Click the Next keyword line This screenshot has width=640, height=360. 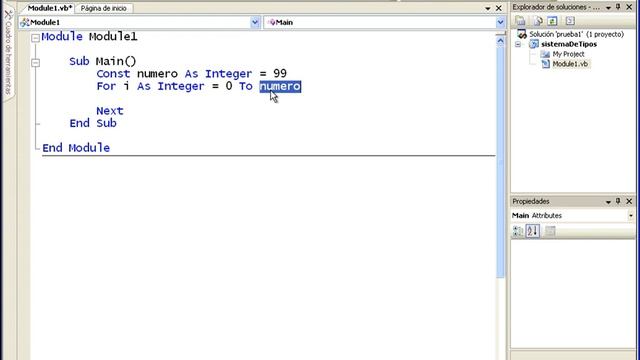110,111
